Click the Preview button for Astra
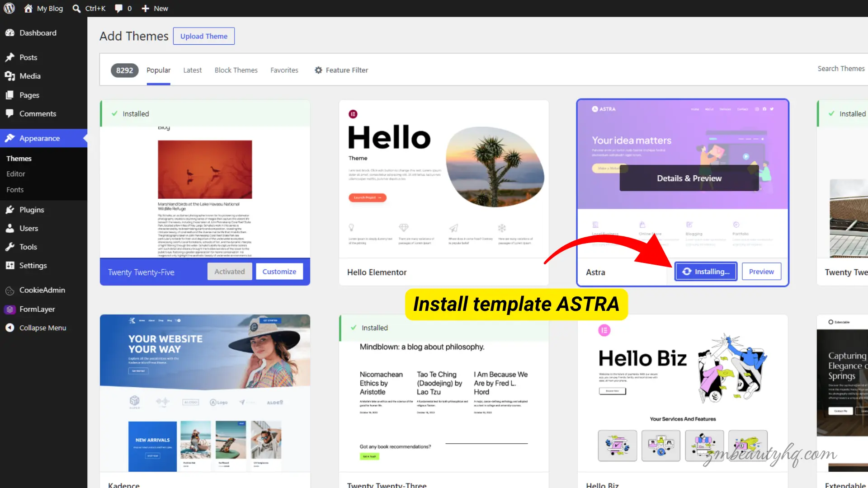 761,272
